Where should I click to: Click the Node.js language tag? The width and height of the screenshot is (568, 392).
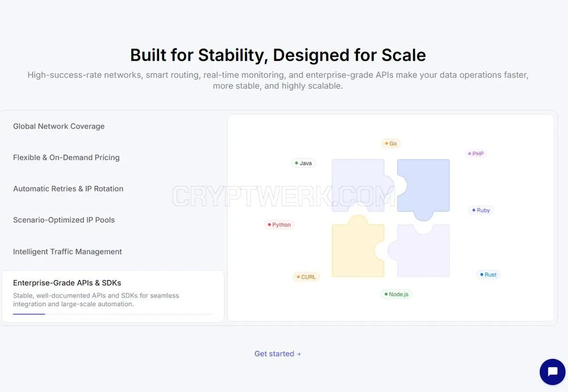[396, 294]
